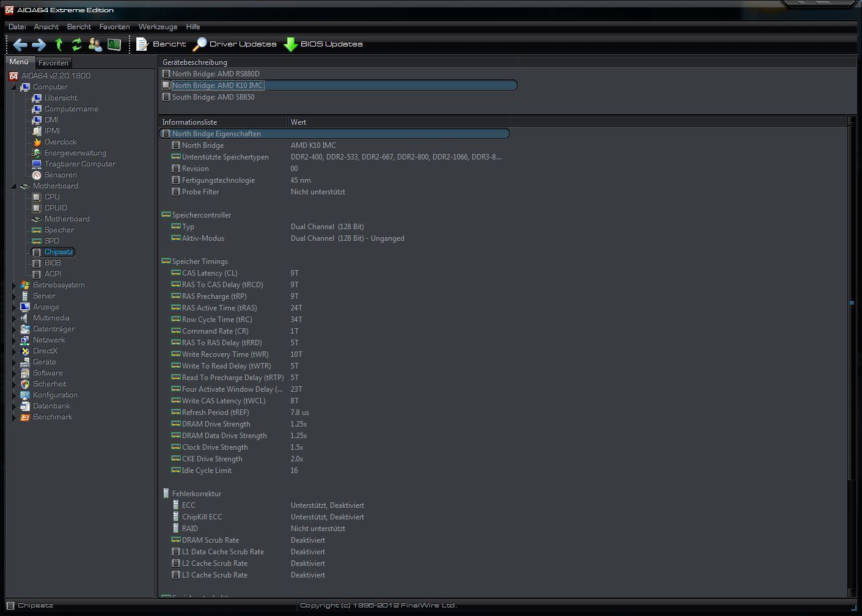Expand the Netzwerk tree node
The image size is (862, 616).
coord(14,340)
